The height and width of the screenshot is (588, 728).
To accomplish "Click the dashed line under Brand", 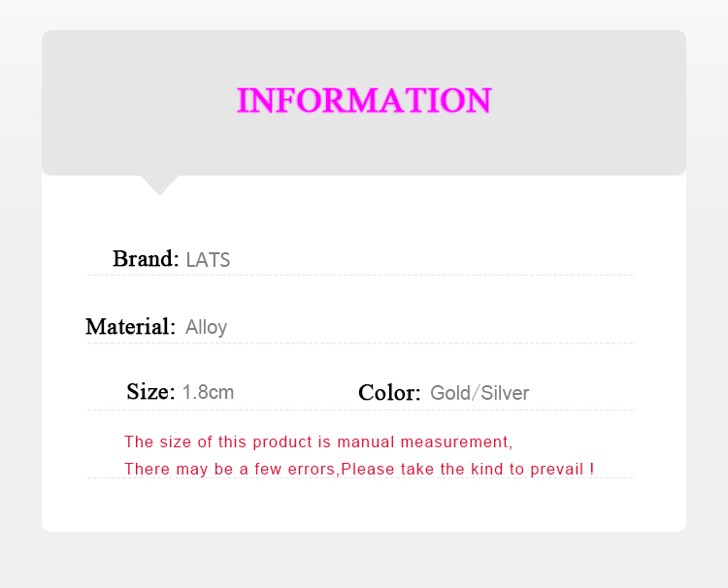I will coord(361,275).
